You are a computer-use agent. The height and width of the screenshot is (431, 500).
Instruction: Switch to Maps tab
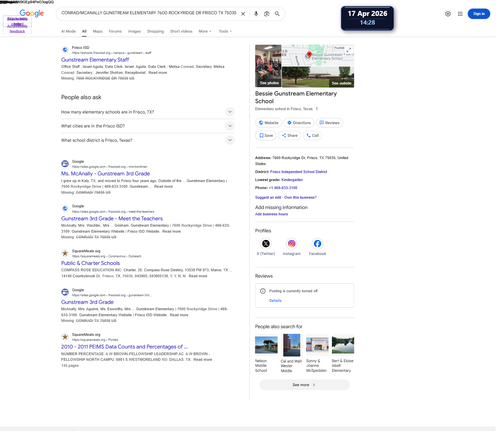98,31
